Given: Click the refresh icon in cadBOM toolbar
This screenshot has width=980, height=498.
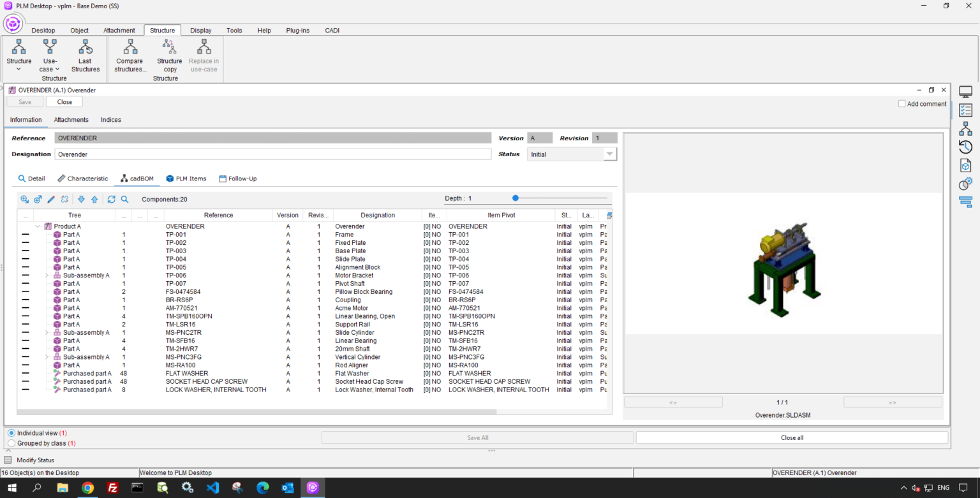Looking at the screenshot, I should (x=111, y=199).
